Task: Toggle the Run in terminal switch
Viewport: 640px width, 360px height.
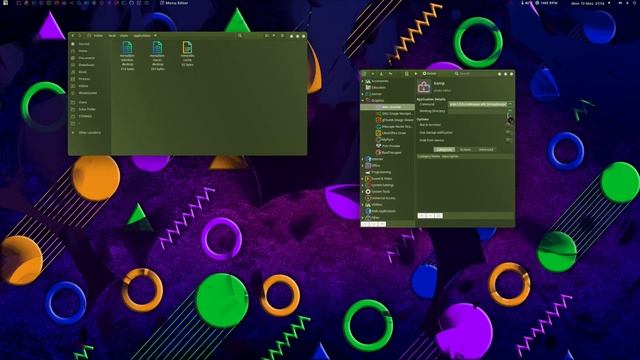Action: pos(509,125)
